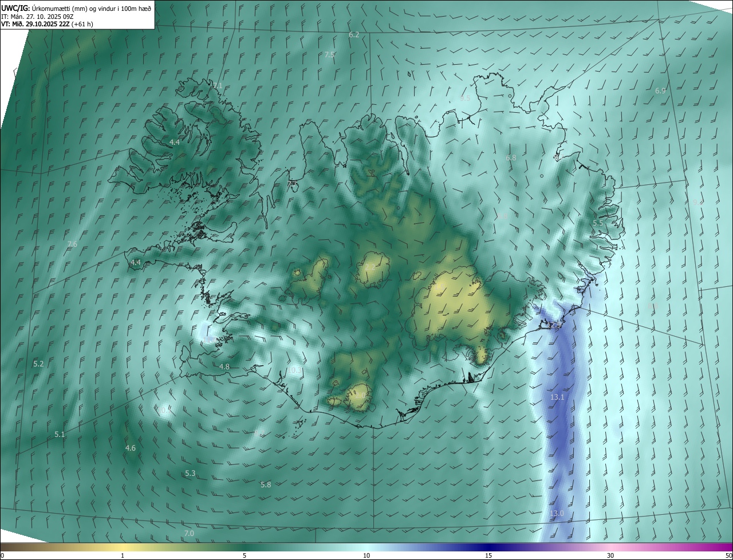Click the 13.1 value in the blue band
The image size is (733, 560).
pos(557,397)
